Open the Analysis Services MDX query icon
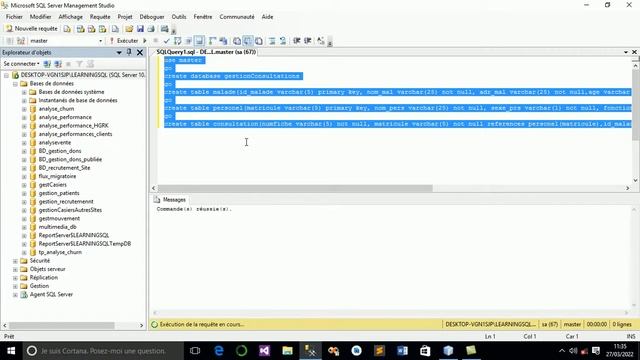 coord(80,29)
